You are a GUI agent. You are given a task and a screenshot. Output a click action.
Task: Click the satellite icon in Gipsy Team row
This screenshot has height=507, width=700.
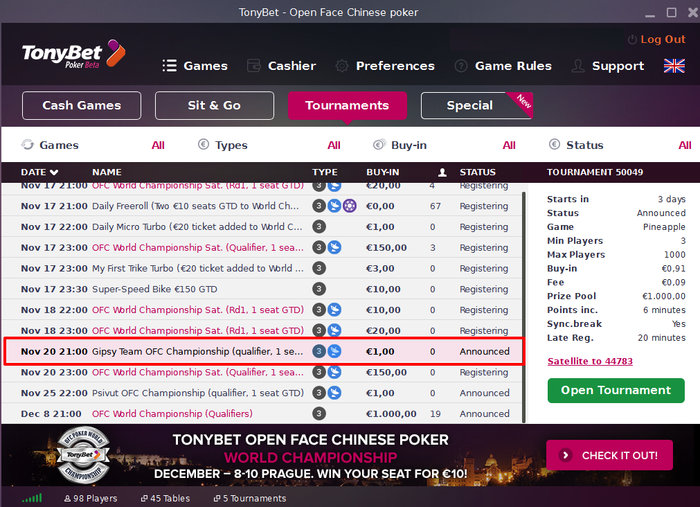tap(334, 351)
